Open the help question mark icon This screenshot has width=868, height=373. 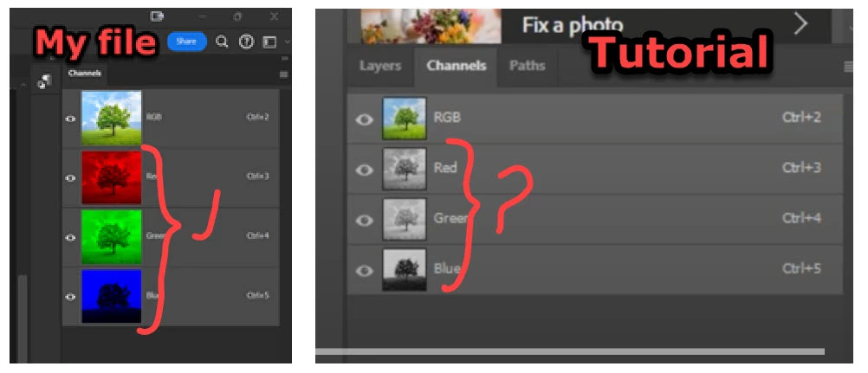click(246, 42)
